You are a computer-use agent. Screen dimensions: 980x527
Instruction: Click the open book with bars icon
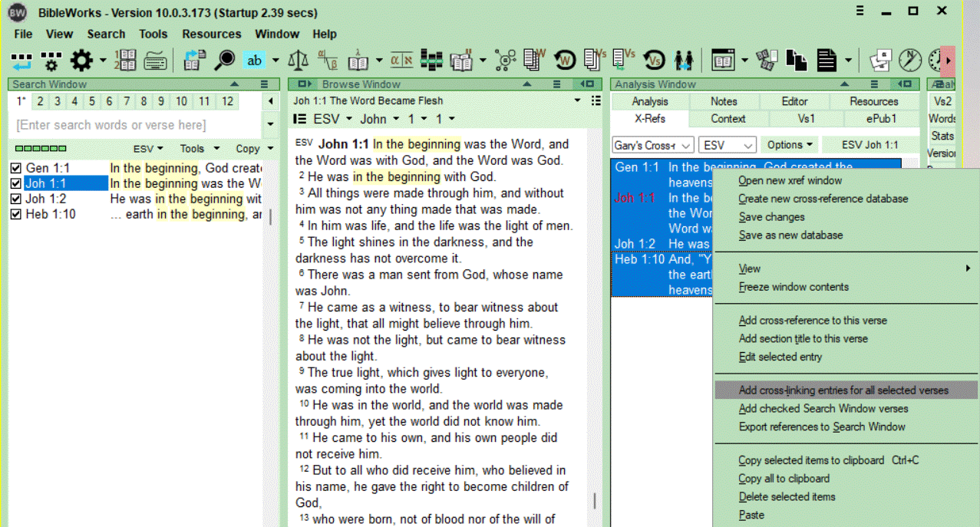click(x=461, y=60)
